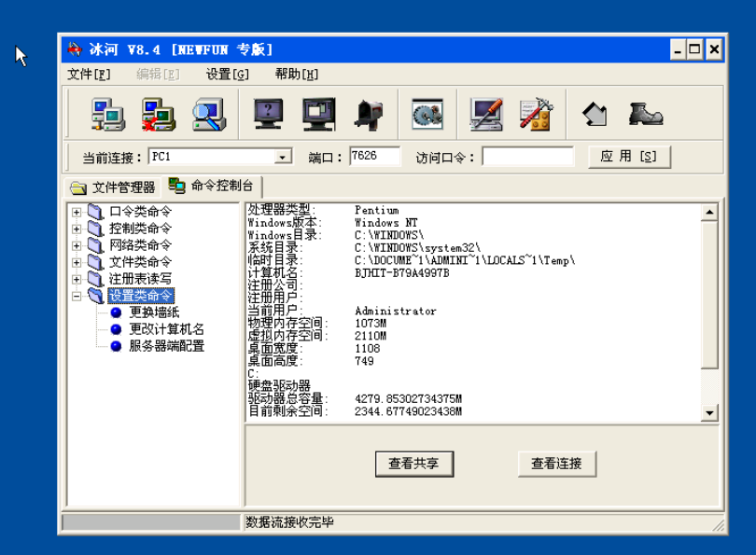
Task: Click the 控制类命令 folder icon
Action: point(95,229)
